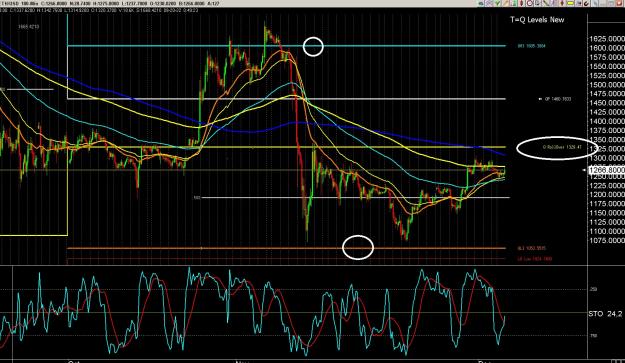Click the red icon at toolbar's far right
The height and width of the screenshot is (363, 625).
619,3
